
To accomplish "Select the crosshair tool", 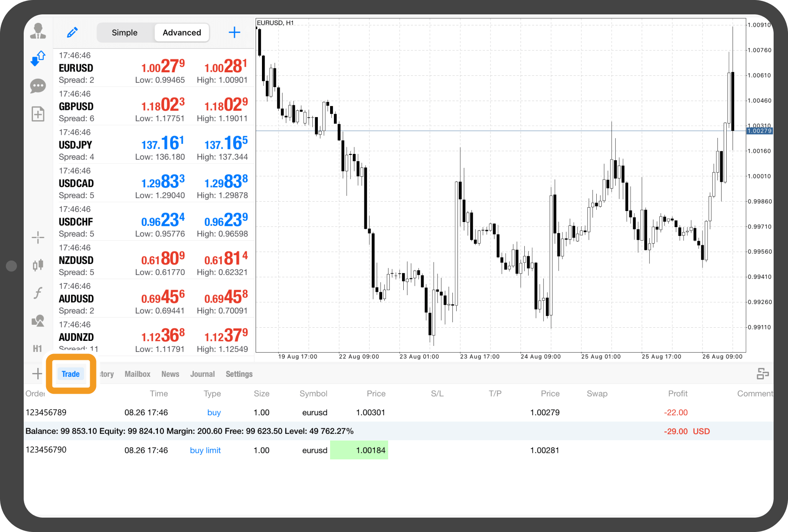I will click(38, 238).
